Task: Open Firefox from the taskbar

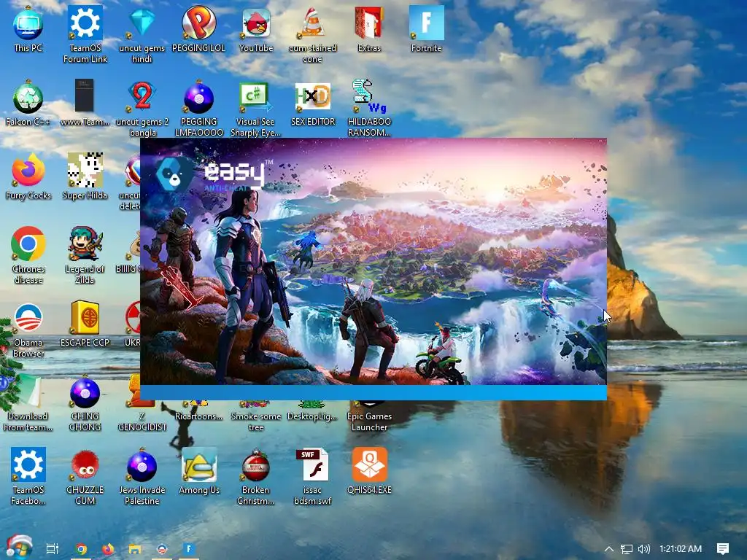Action: pyautogui.click(x=108, y=549)
